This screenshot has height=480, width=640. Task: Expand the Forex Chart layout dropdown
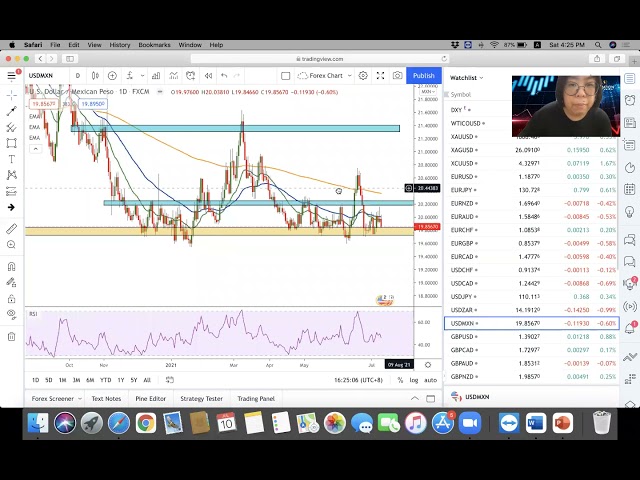coord(347,76)
